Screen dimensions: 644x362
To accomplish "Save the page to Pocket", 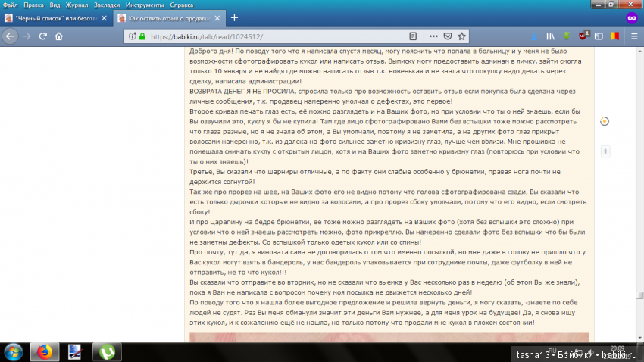I will 449,36.
